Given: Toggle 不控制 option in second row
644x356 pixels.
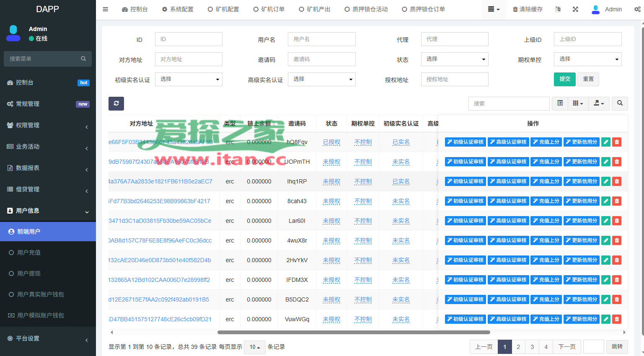Looking at the screenshot, I should point(363,162).
